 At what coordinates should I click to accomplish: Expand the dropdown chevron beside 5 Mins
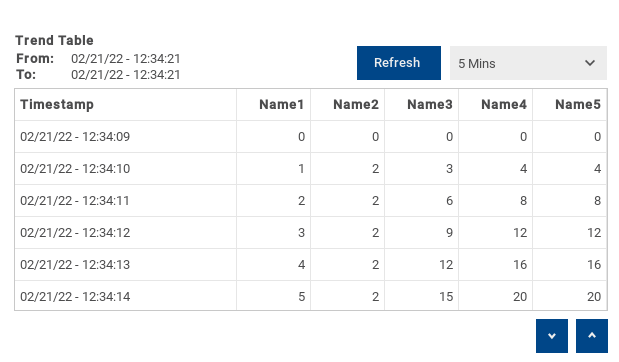pyautogui.click(x=590, y=63)
